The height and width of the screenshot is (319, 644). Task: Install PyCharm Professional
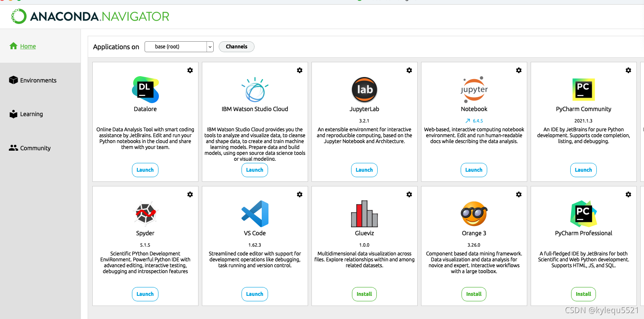(583, 294)
